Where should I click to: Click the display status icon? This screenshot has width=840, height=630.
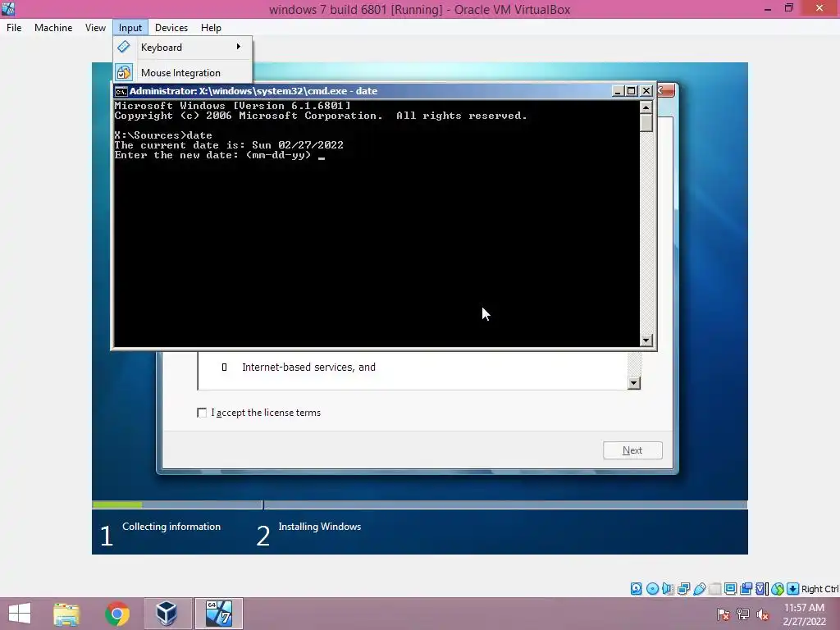(730, 589)
